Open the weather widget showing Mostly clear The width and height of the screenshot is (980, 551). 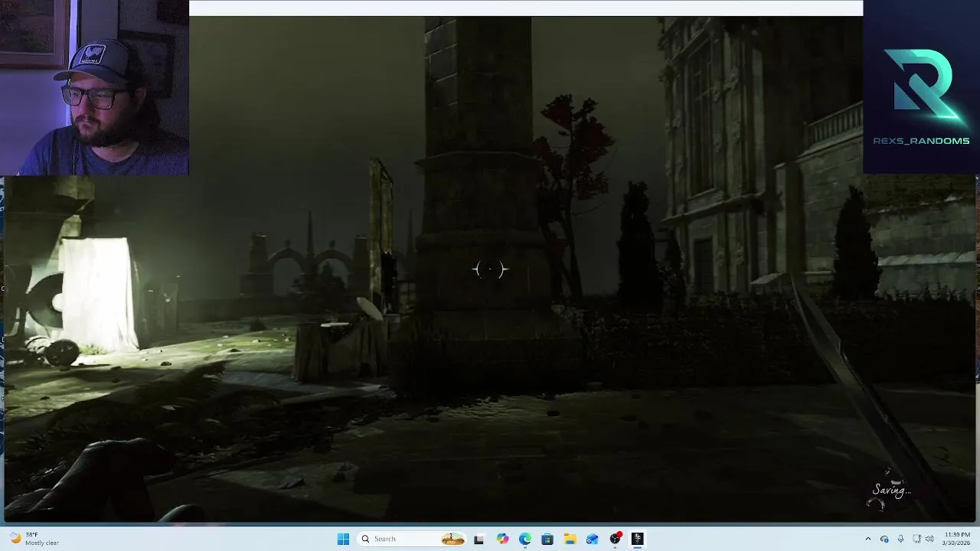click(34, 539)
